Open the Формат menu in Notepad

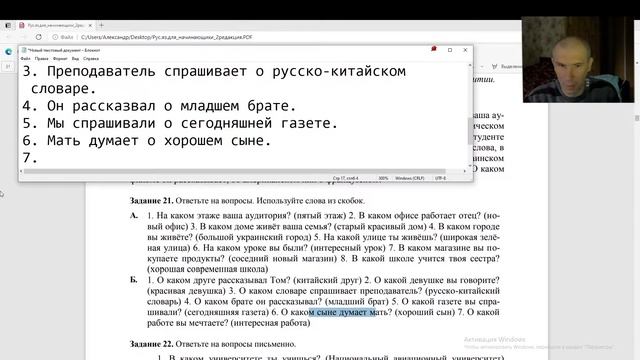(x=60, y=59)
